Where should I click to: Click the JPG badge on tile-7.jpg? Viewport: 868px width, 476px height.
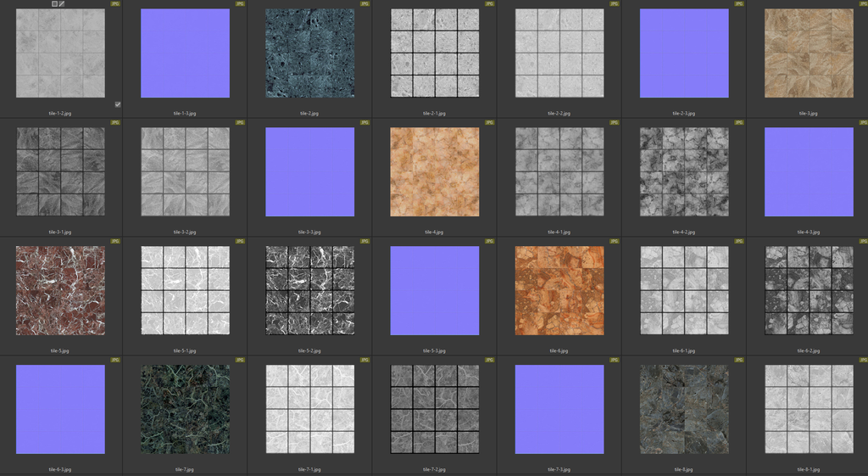240,361
